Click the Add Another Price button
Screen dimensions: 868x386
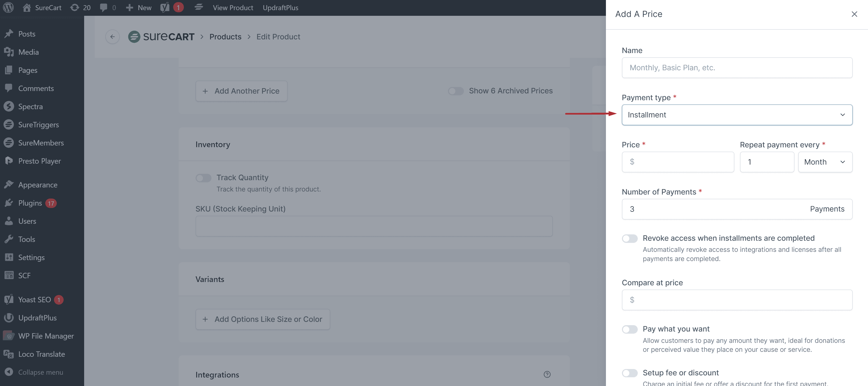241,91
